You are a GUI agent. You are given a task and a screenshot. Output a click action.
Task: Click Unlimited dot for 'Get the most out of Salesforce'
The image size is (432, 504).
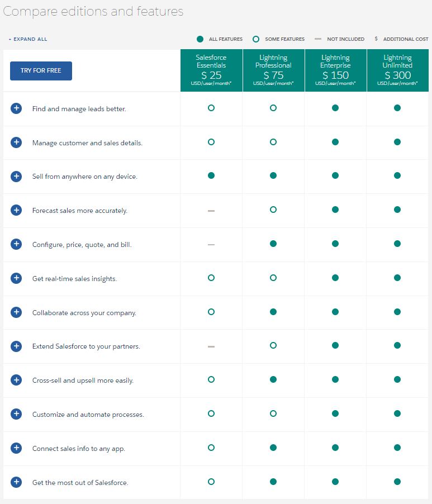pos(397,482)
